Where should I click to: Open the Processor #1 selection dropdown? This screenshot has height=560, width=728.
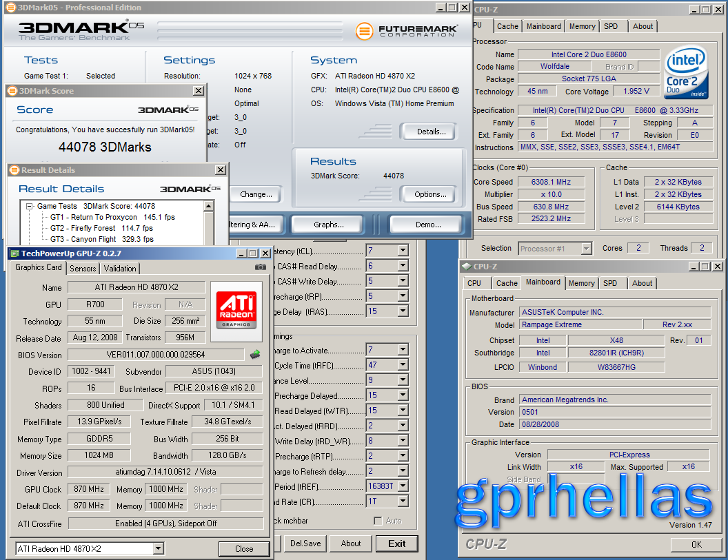pos(587,249)
